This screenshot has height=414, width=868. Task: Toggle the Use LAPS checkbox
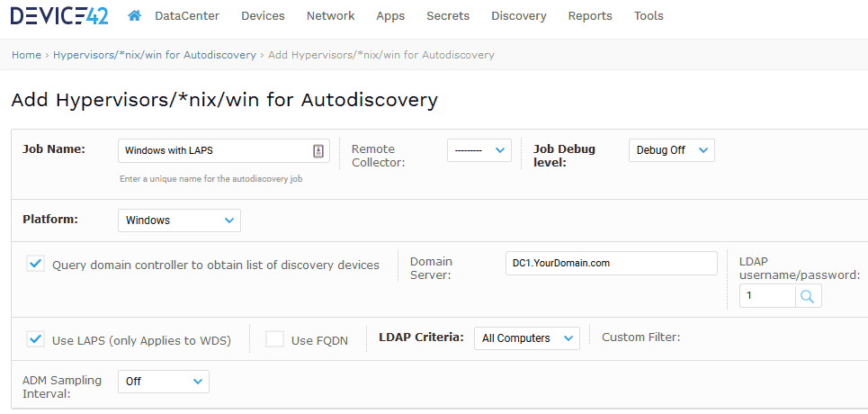tap(35, 339)
